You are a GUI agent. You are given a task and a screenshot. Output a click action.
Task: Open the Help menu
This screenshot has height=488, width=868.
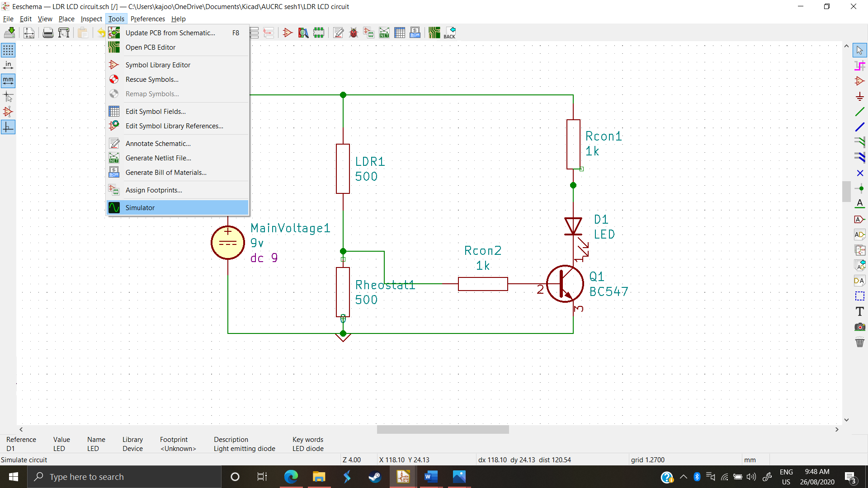pos(179,19)
